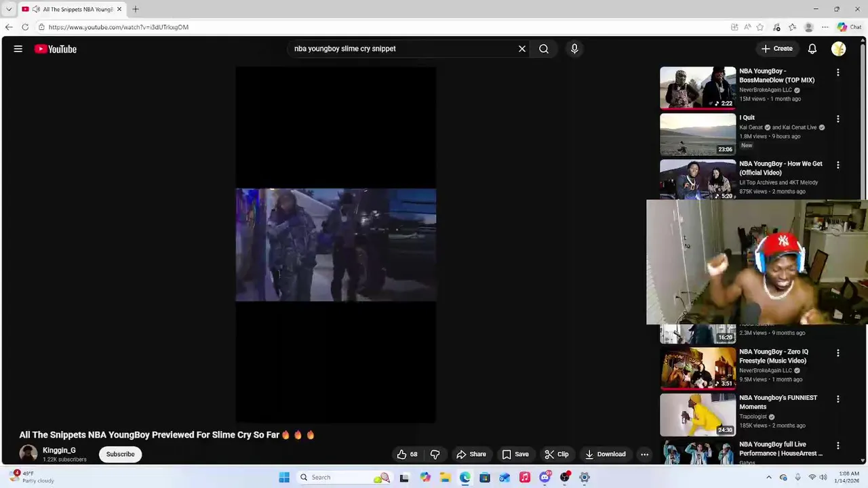The height and width of the screenshot is (488, 868).
Task: Share the video
Action: tap(471, 454)
